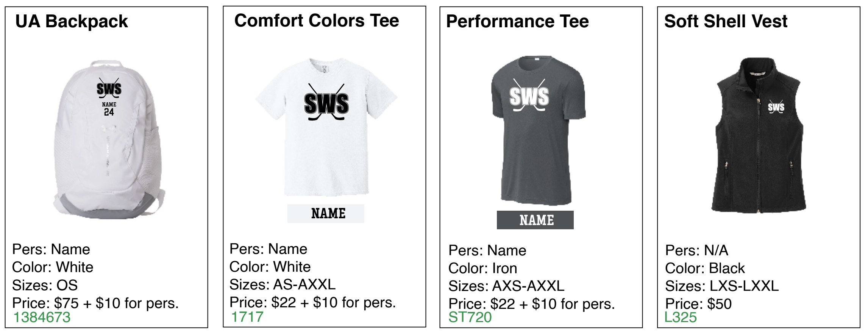Click the Soft Shell Vest heading
Viewport: 868px width, 335px height.
(726, 21)
